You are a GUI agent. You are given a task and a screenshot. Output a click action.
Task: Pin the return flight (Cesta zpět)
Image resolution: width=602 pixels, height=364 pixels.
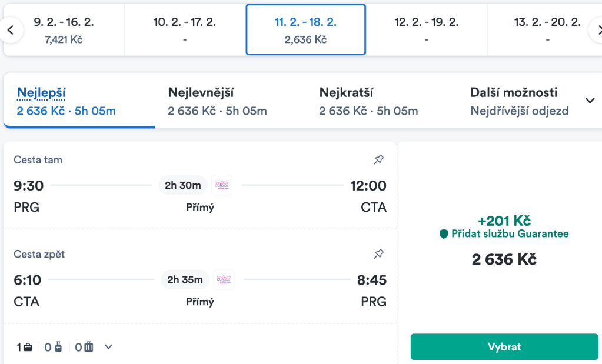379,254
